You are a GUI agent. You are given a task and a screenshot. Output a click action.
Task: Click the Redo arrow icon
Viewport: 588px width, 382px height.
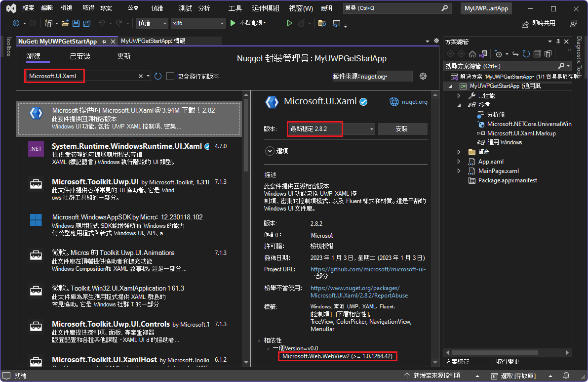(119, 23)
